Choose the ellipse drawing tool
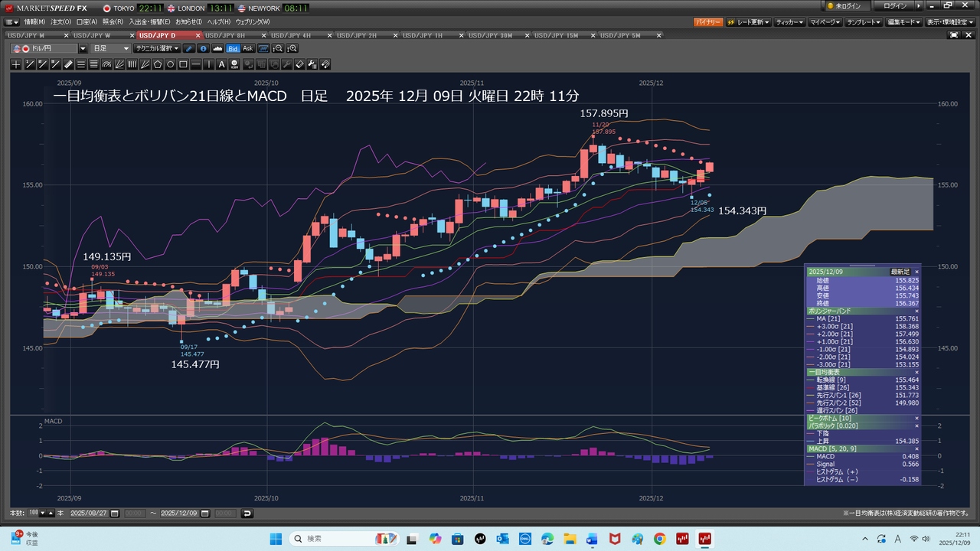This screenshot has height=551, width=980. click(171, 64)
